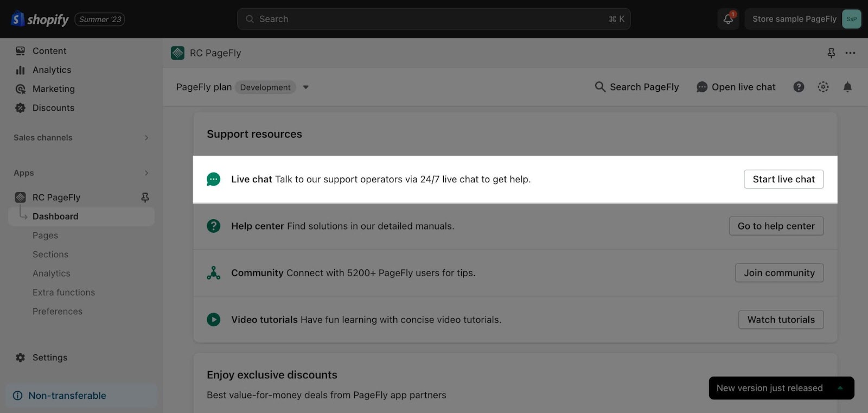This screenshot has width=868, height=413.
Task: Click Open live chat in toolbar
Action: point(736,87)
